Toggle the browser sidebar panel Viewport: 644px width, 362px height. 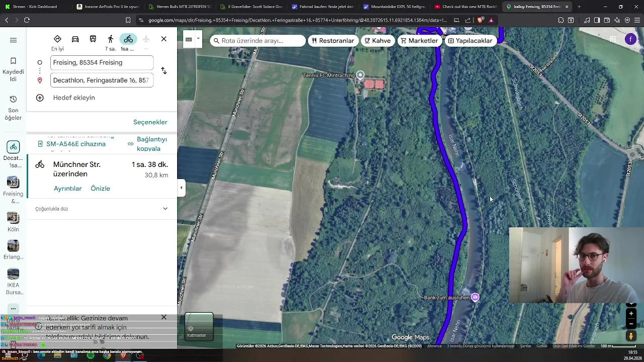tap(597, 20)
